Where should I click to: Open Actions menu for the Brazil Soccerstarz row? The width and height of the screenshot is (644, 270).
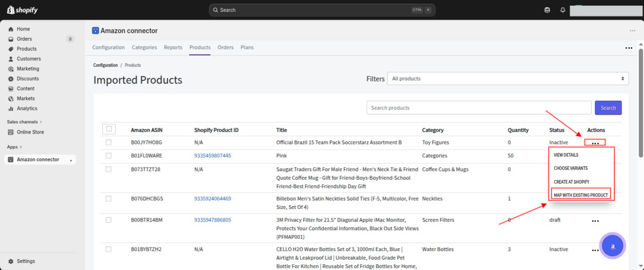point(596,143)
